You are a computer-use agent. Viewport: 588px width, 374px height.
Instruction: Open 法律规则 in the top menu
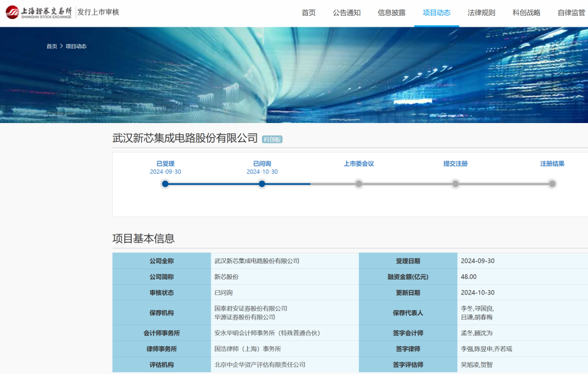(x=481, y=13)
